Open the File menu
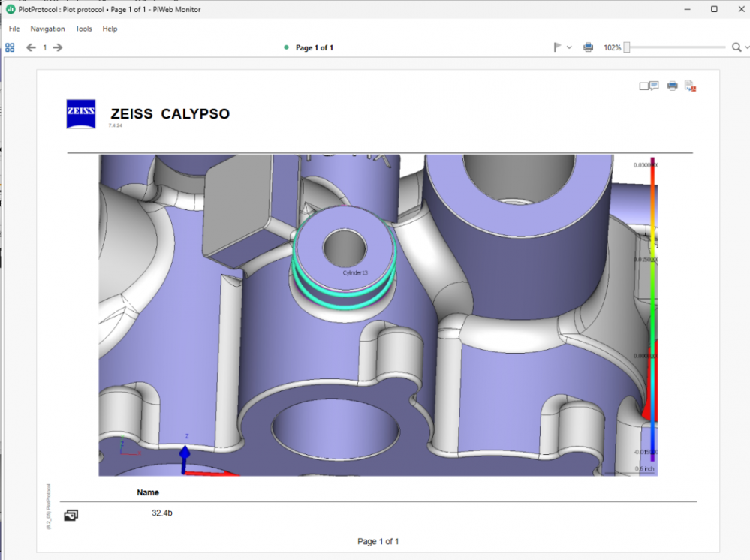 tap(14, 29)
